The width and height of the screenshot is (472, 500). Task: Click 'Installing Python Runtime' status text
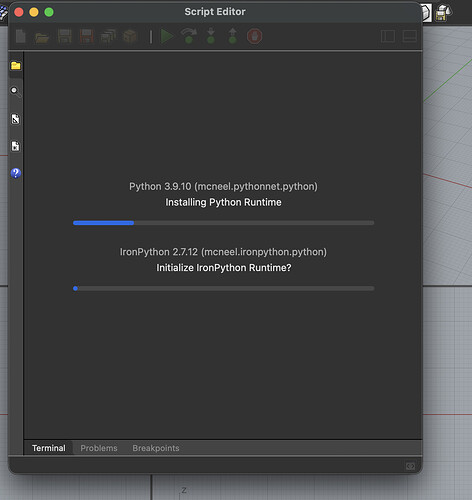coord(223,202)
